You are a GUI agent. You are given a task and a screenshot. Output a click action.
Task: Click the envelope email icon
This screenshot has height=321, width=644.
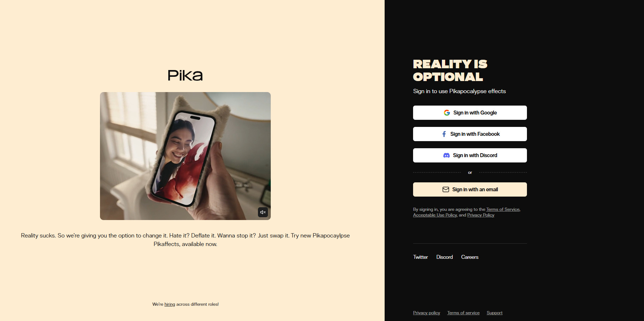tap(446, 189)
